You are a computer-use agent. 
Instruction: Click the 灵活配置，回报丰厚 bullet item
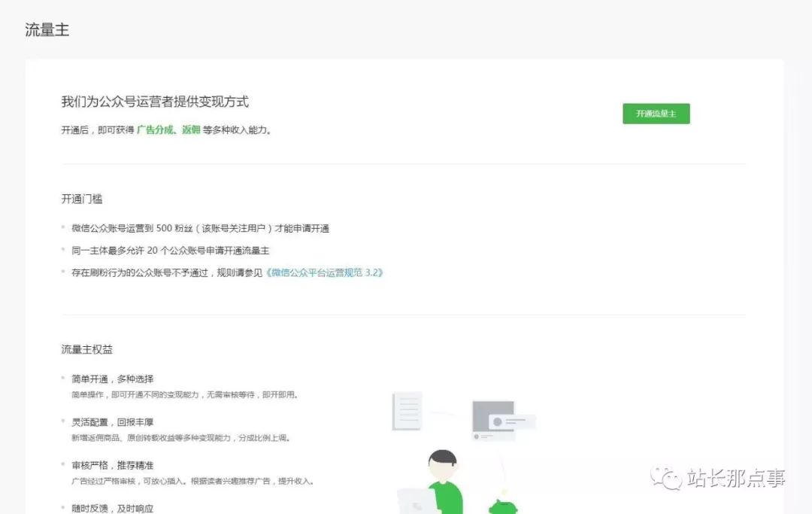(112, 422)
